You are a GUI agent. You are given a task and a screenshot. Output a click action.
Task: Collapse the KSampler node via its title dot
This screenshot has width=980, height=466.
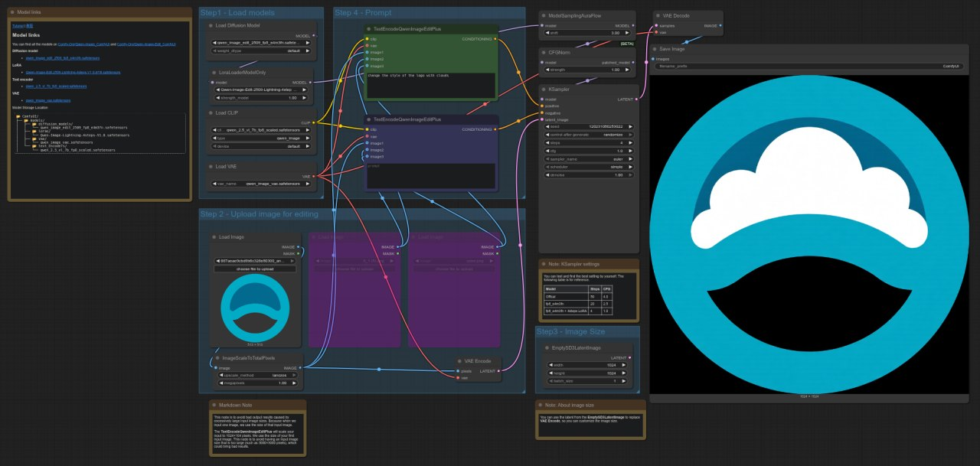[x=544, y=89]
